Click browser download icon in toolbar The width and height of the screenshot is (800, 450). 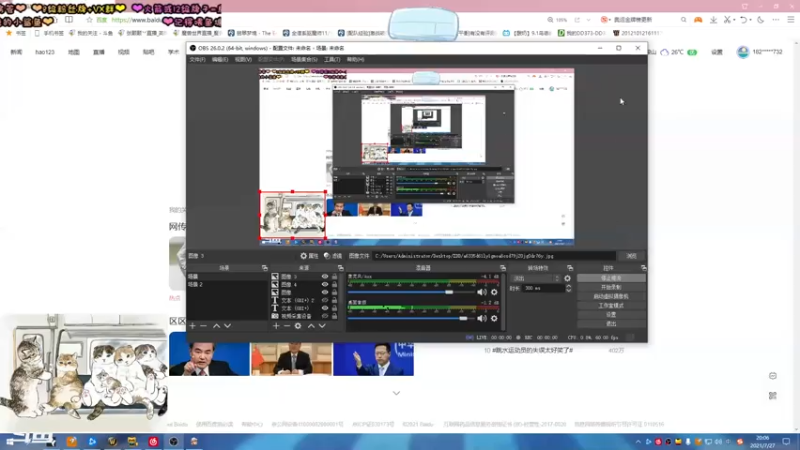coord(713,19)
